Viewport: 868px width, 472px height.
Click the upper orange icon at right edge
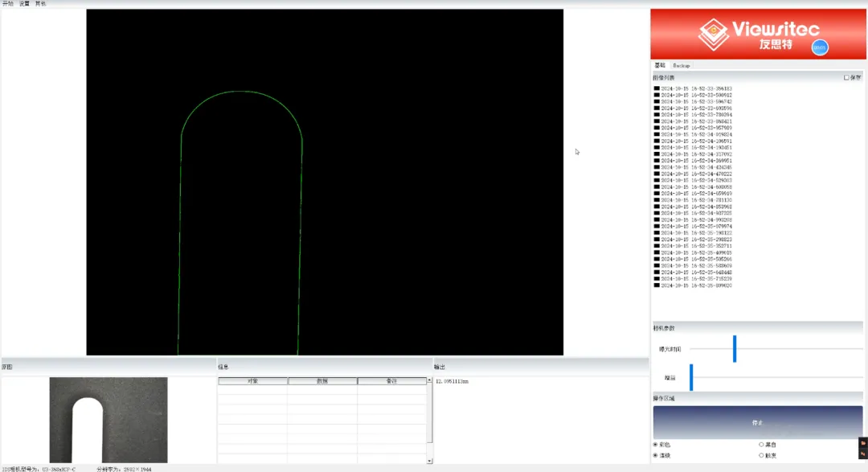(863, 443)
